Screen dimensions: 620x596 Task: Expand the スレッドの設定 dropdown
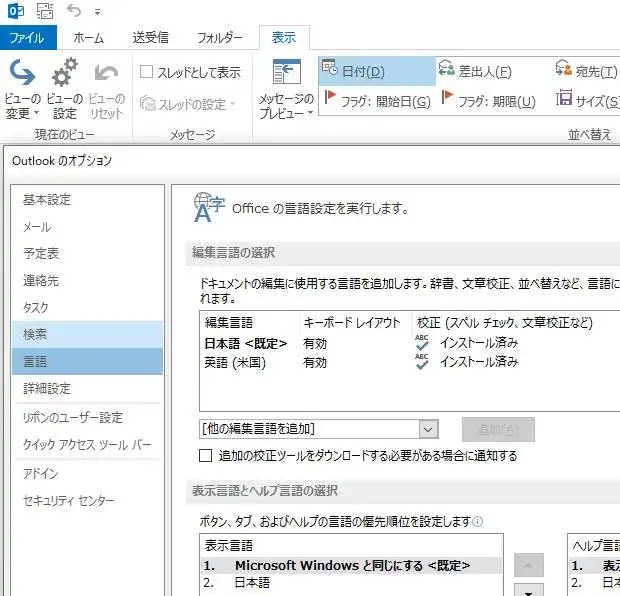click(189, 103)
